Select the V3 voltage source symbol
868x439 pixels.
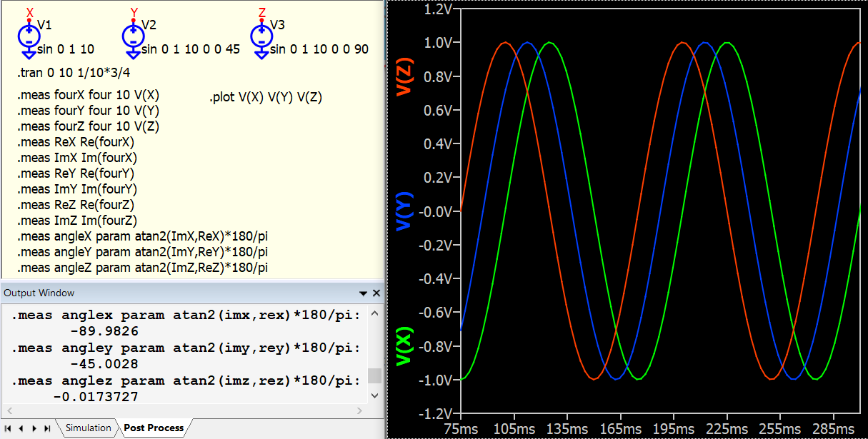[261, 36]
